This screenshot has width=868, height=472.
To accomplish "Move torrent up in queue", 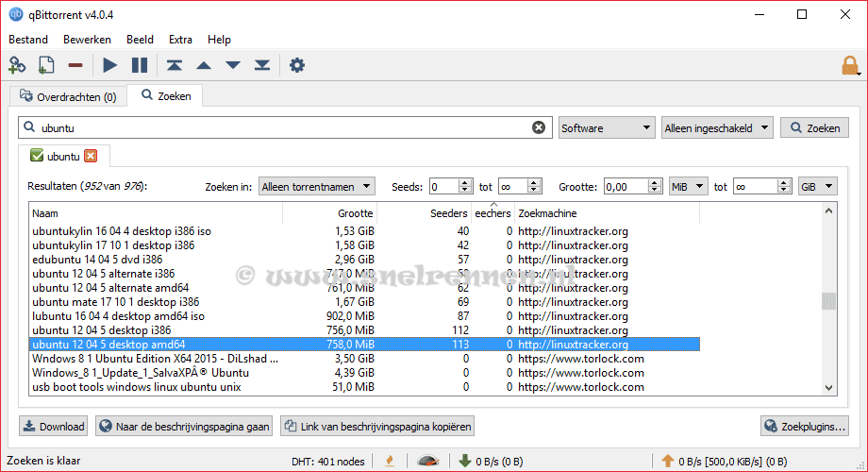I will click(204, 65).
